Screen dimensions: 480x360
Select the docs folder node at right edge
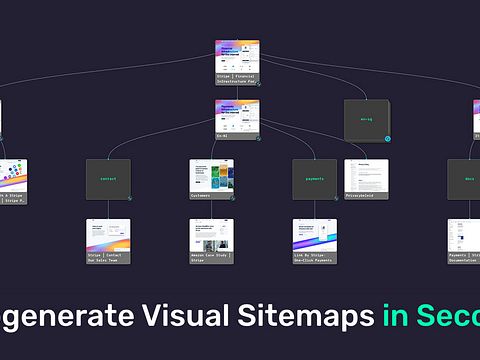point(464,179)
